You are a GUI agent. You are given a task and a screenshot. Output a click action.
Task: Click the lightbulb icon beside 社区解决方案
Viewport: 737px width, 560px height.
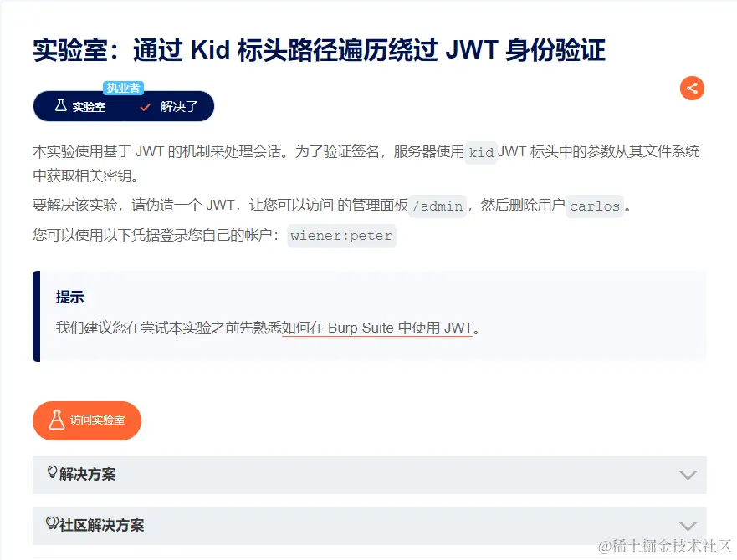[52, 522]
